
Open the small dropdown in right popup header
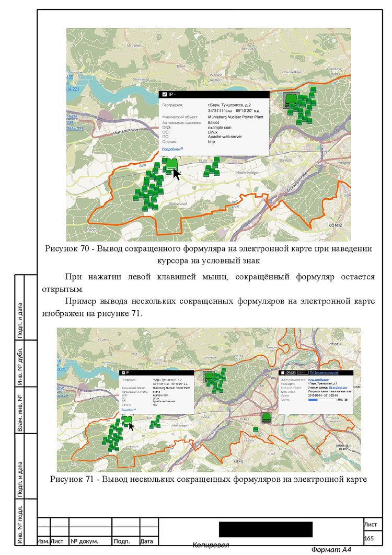(x=303, y=373)
